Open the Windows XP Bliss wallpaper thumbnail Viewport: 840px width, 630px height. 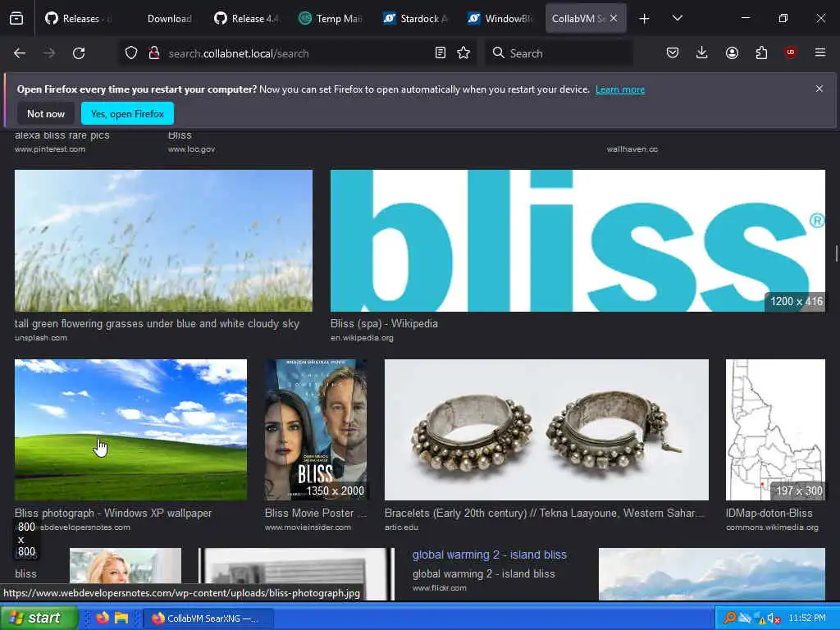(130, 430)
